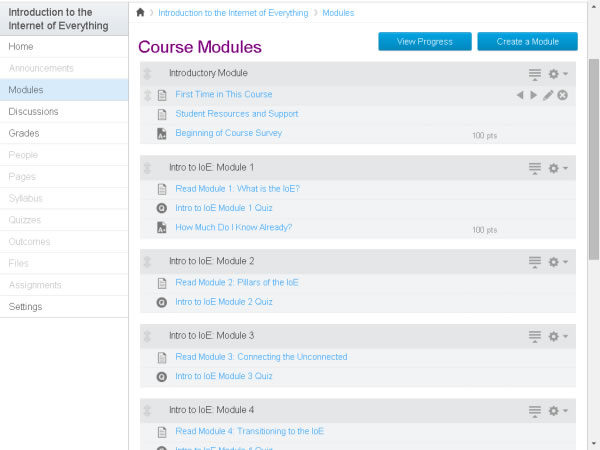The image size is (600, 450).
Task: Click the quiz icon beside Intro to IoE Module 2 Quiz
Action: 162,302
